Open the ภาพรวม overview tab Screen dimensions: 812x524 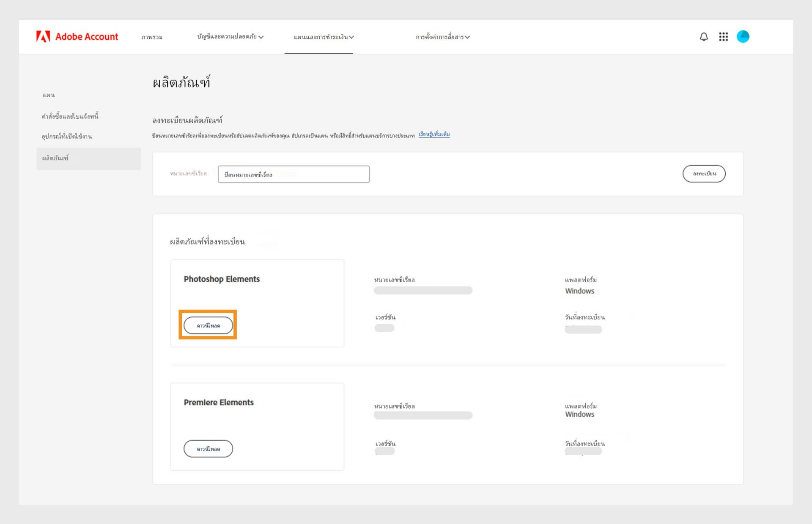coord(152,37)
